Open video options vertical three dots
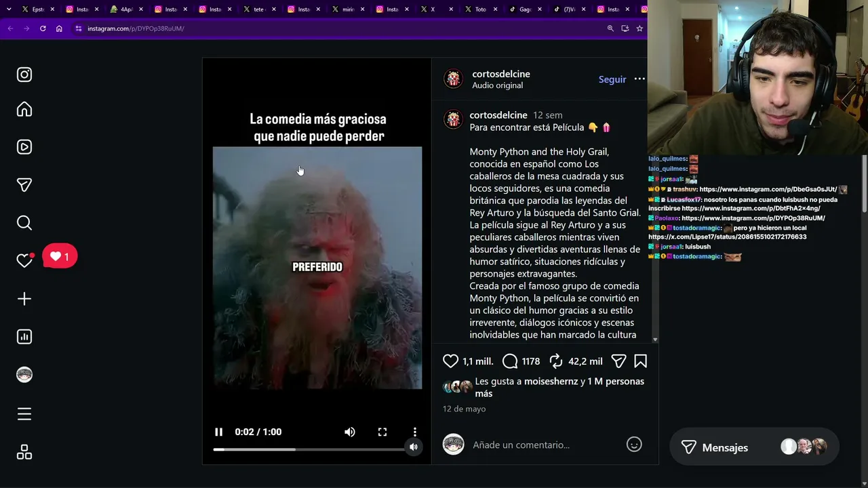 point(415,432)
